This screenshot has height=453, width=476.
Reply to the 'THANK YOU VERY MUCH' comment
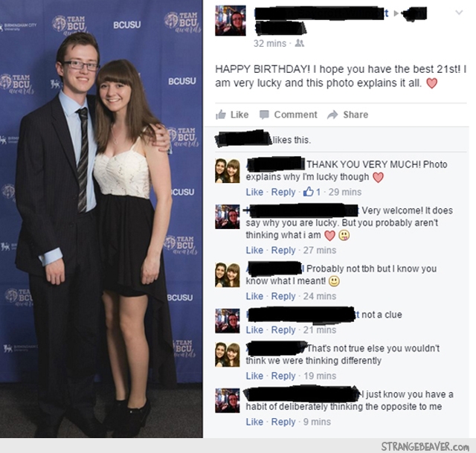coord(283,192)
